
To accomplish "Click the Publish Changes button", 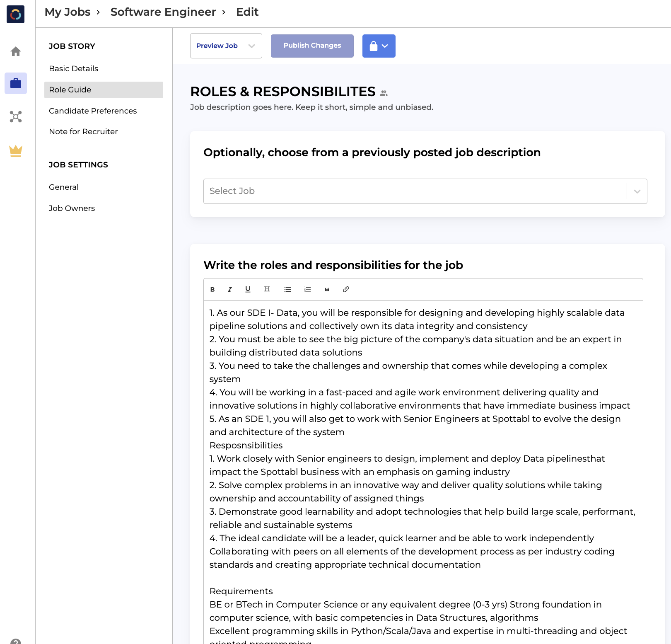I will click(x=312, y=46).
